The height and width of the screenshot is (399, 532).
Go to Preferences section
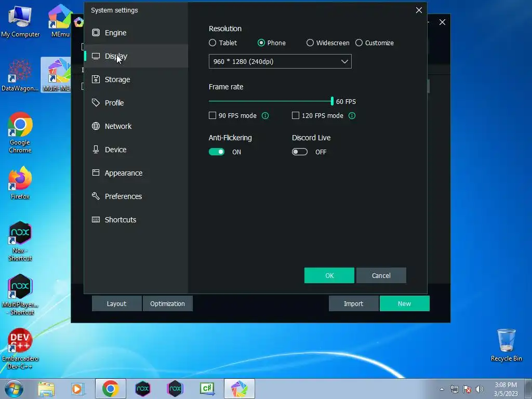[x=136, y=196]
